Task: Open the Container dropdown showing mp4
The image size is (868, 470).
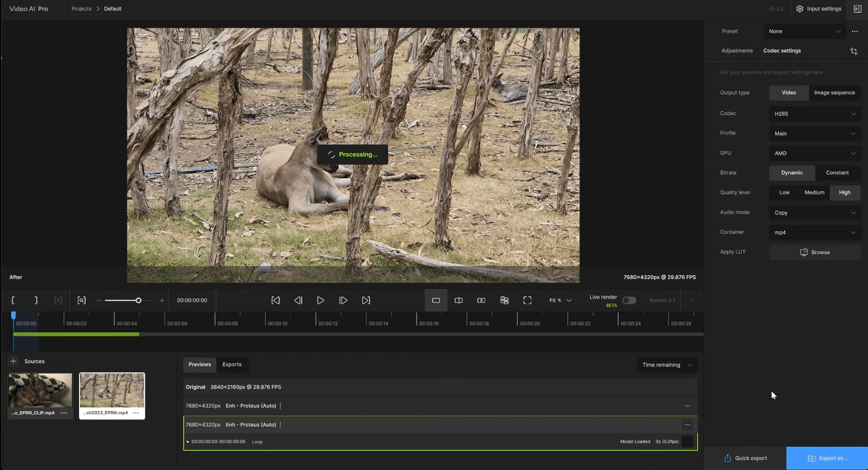Action: 815,233
